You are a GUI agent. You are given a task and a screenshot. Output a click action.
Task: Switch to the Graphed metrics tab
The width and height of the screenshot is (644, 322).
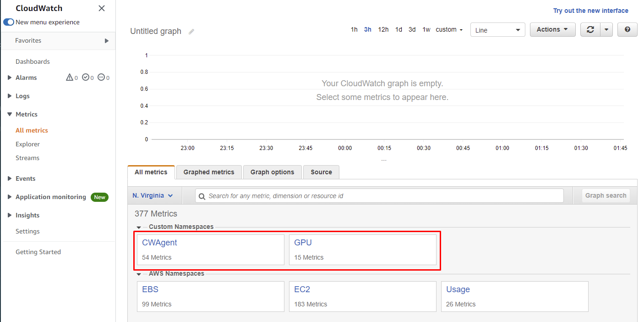coord(209,172)
